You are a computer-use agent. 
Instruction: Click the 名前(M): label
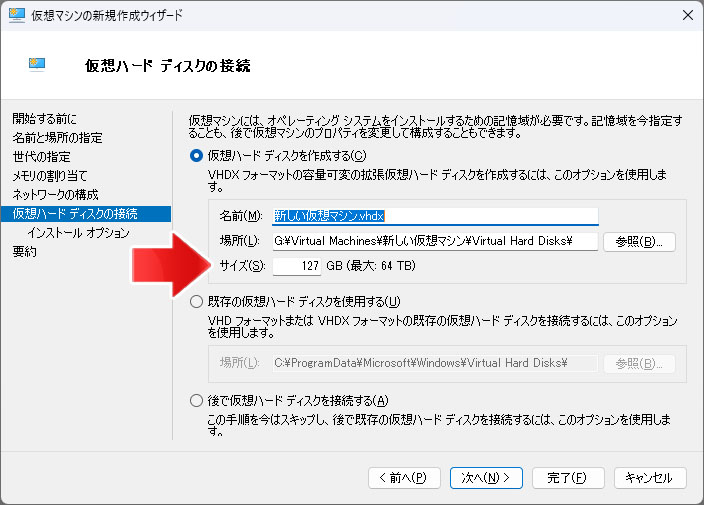[241, 216]
